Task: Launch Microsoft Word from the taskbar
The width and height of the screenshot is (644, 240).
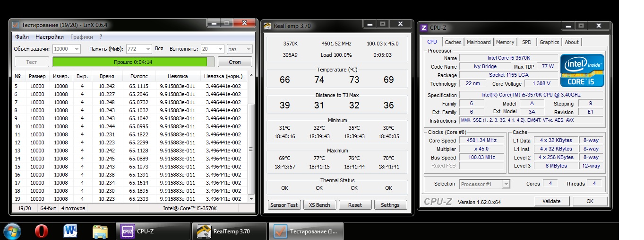Action: (70, 231)
